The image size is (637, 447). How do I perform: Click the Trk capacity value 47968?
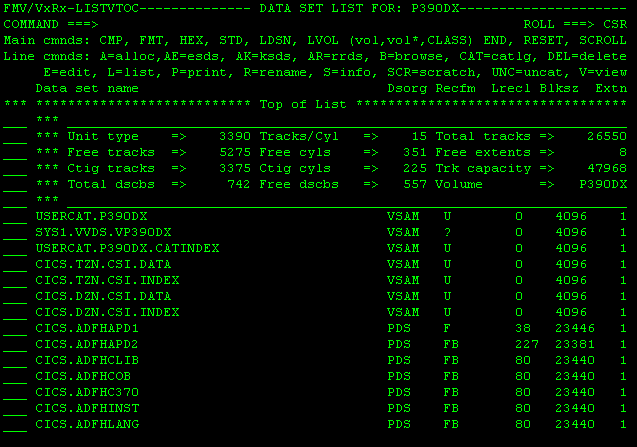607,168
